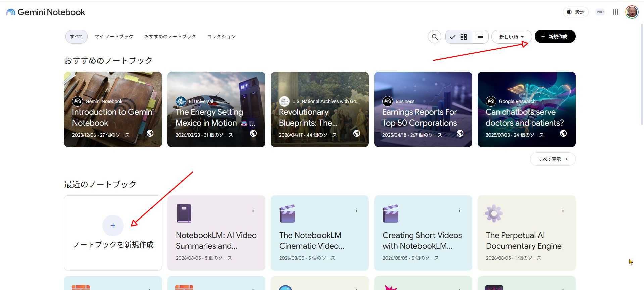The image size is (644, 290).
Task: Click the Business publisher icon
Action: pos(388,101)
